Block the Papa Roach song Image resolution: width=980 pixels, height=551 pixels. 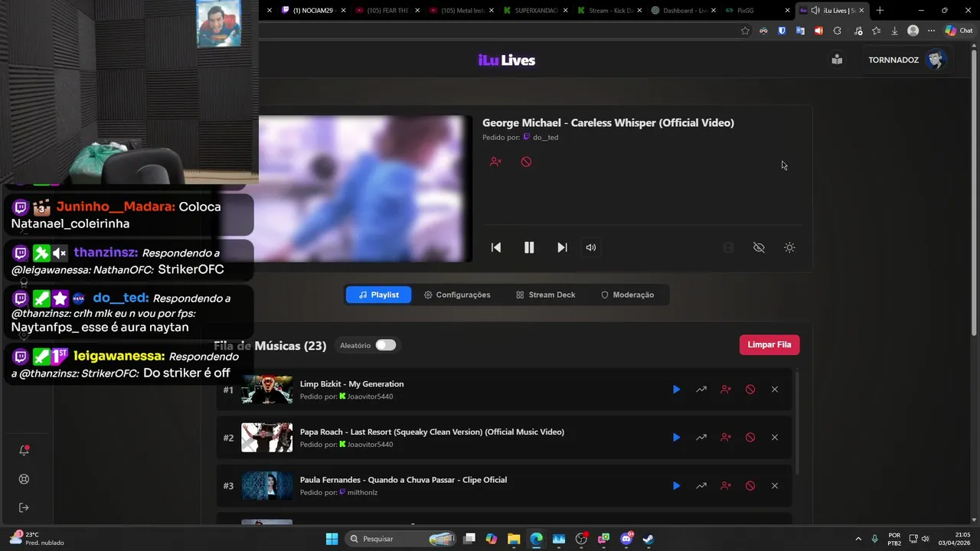click(x=750, y=438)
